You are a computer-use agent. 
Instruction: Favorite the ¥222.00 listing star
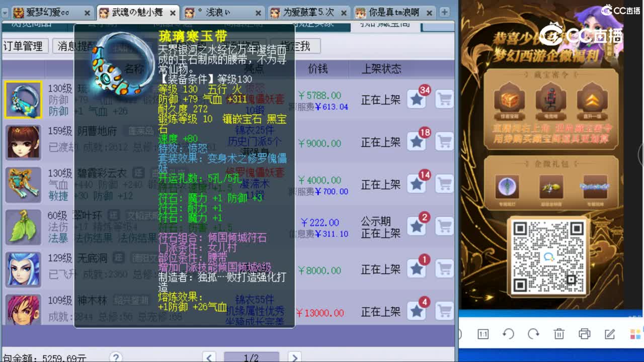(416, 227)
